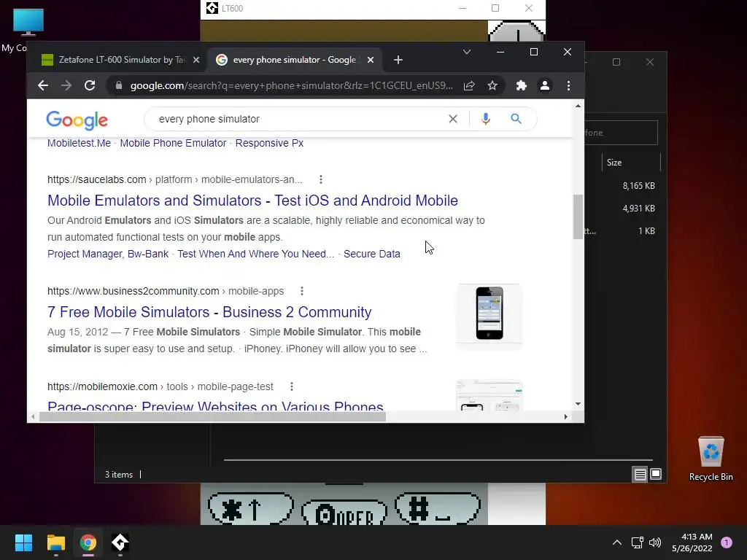
Task: Open clock showing 4:13 AM
Action: (692, 542)
